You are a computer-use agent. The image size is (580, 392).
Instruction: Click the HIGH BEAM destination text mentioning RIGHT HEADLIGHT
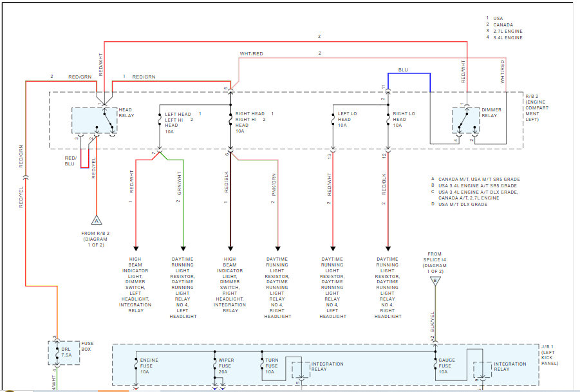230,285
